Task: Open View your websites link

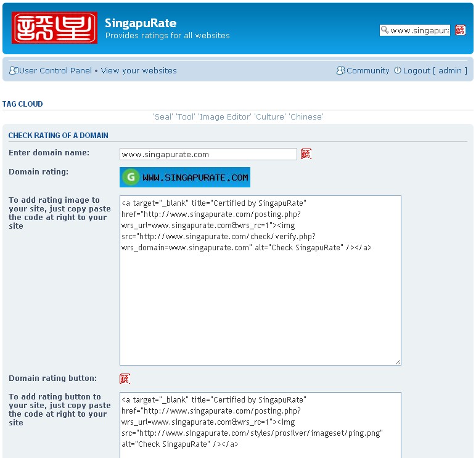Action: [139, 70]
